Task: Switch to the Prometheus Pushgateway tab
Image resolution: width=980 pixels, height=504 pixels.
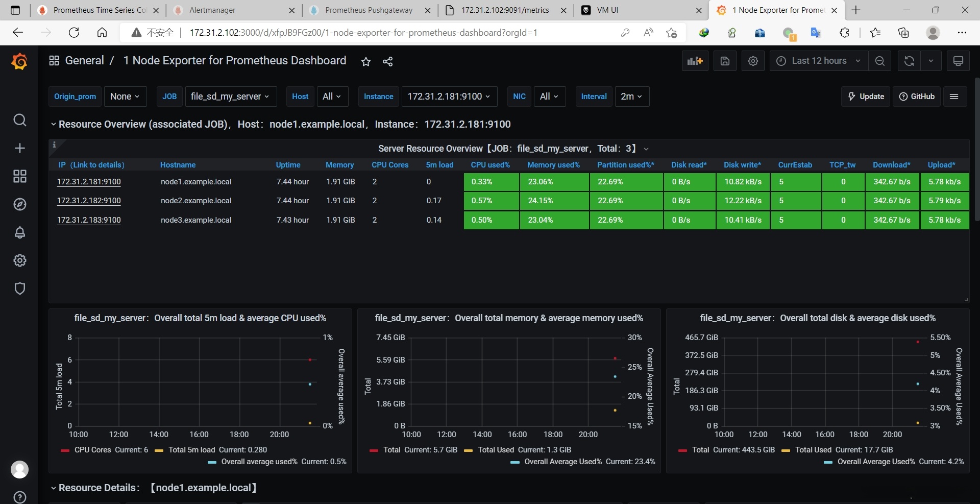Action: 370,10
